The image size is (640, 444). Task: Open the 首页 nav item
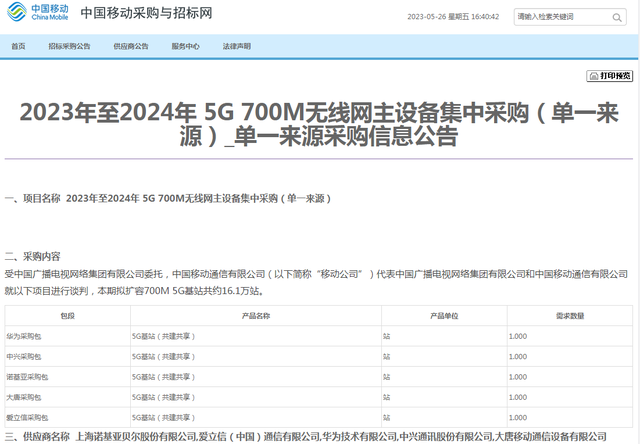coord(18,46)
